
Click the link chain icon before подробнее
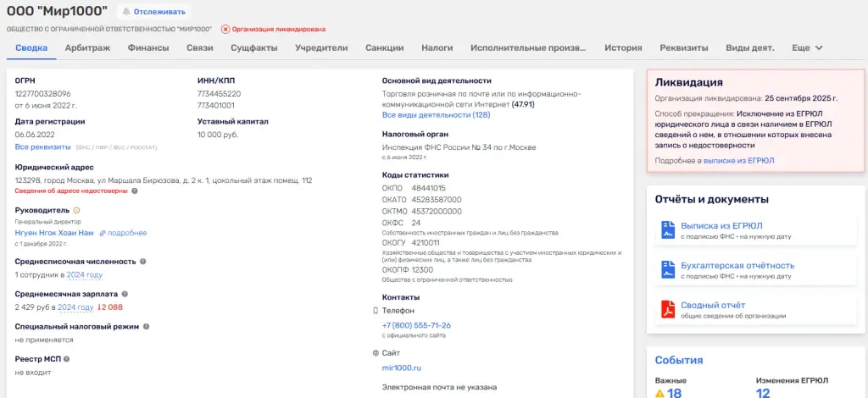click(103, 233)
